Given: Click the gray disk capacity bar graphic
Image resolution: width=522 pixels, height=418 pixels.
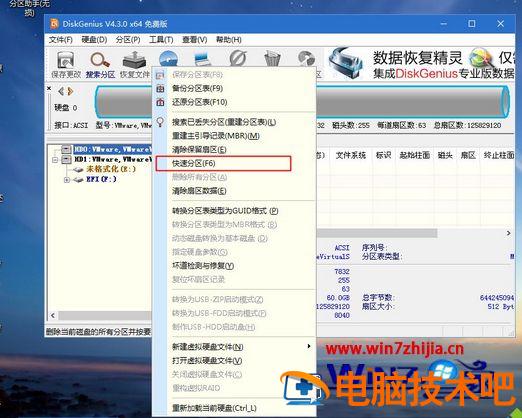Looking at the screenshot, I should click(x=302, y=101).
